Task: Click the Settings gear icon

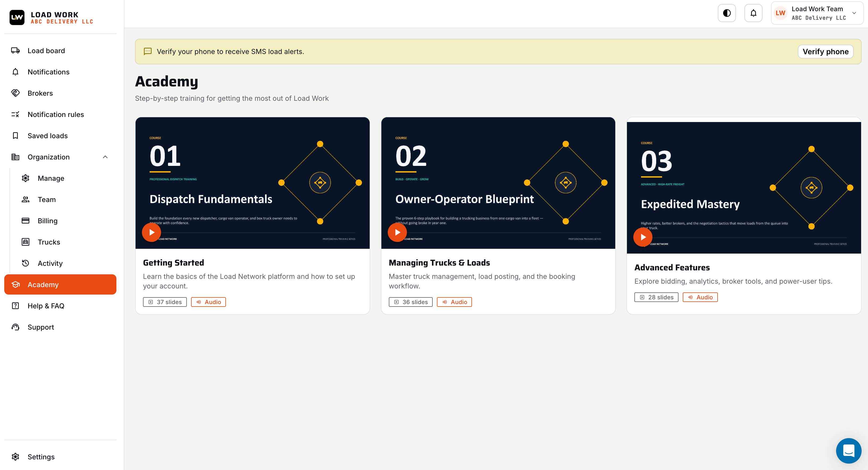Action: tap(15, 456)
